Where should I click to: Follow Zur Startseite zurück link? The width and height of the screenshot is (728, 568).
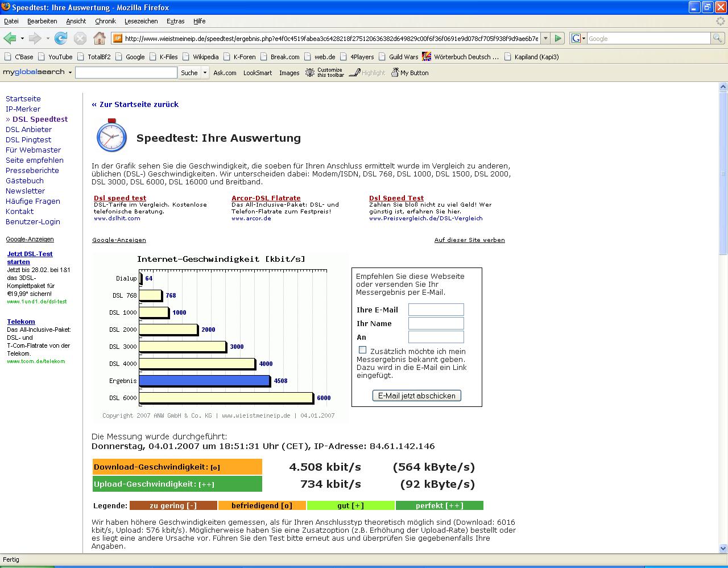point(135,104)
